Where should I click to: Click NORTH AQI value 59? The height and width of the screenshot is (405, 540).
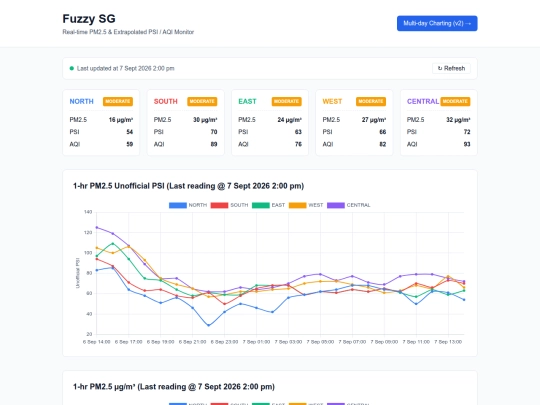pos(129,144)
